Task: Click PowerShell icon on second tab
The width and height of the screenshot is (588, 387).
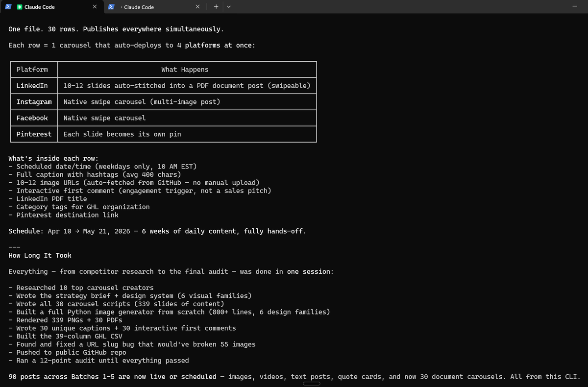Action: (111, 7)
